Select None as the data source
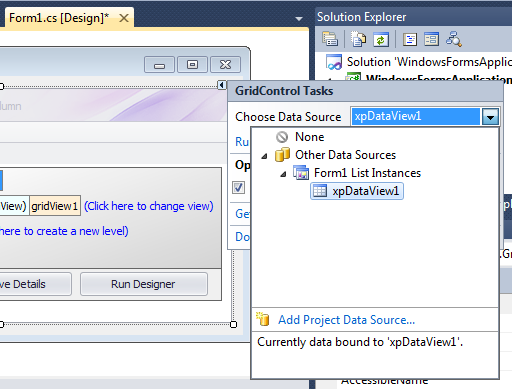The height and width of the screenshot is (389, 512). (310, 137)
